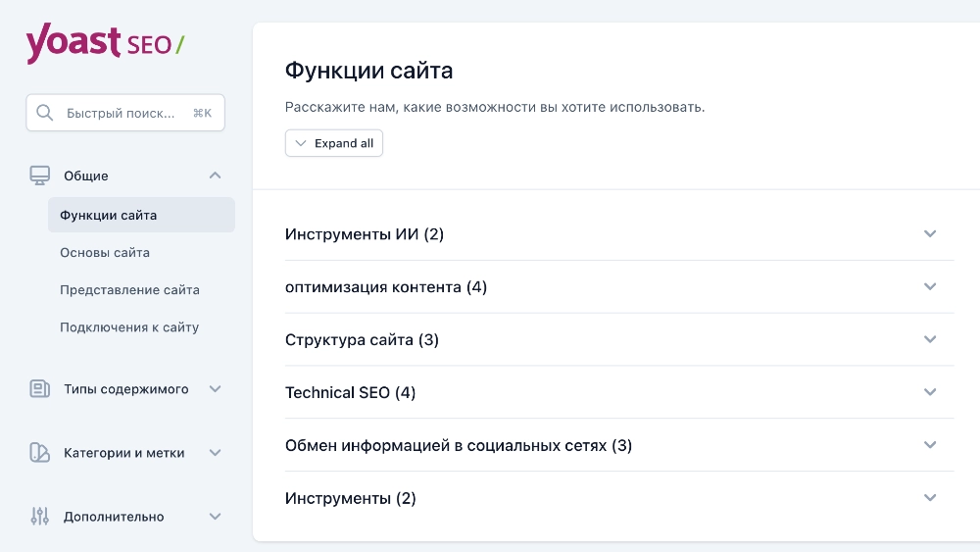Click the monitor icon beside Общие
Viewport: 980px width, 552px height.
click(x=40, y=176)
